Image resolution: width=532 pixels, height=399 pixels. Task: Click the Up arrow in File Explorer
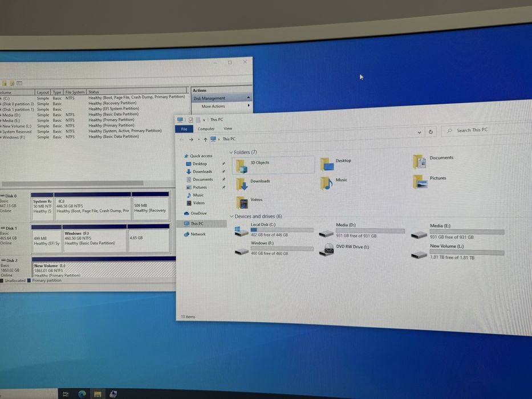(x=205, y=139)
